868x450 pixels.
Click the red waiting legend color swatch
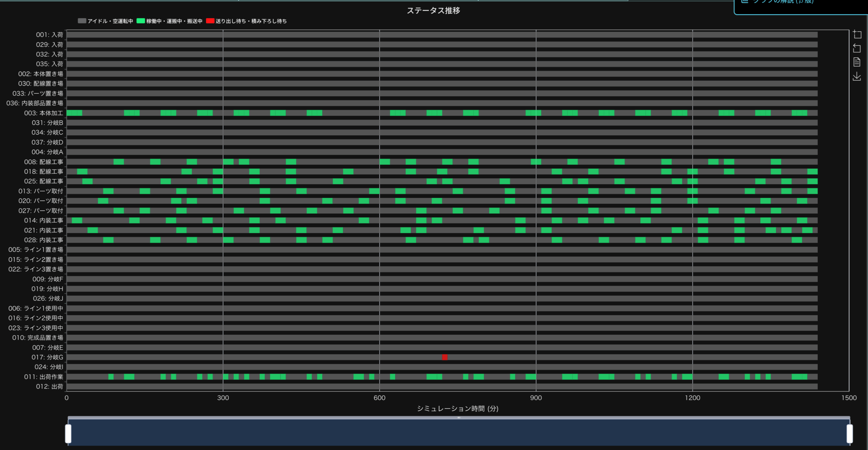(210, 21)
